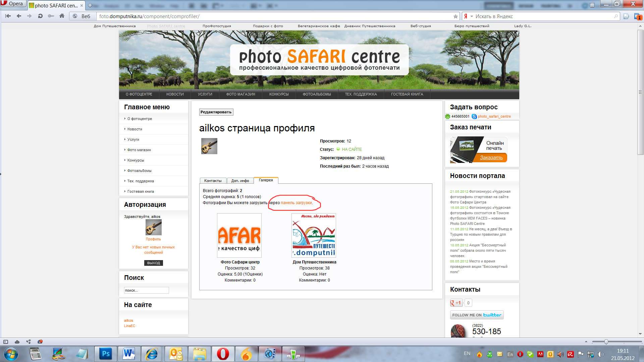The width and height of the screenshot is (644, 362).
Task: Open the Calculator from the taskbar
Action: click(35, 354)
